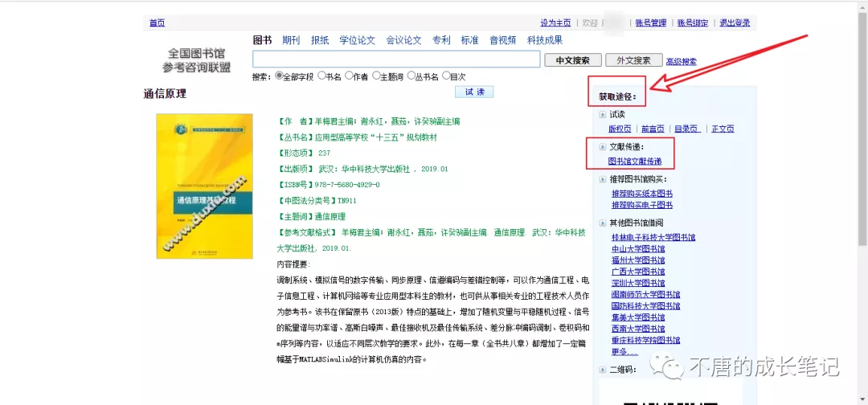868x405 pixels.
Task: Open the 正文页 preview link
Action: click(723, 129)
